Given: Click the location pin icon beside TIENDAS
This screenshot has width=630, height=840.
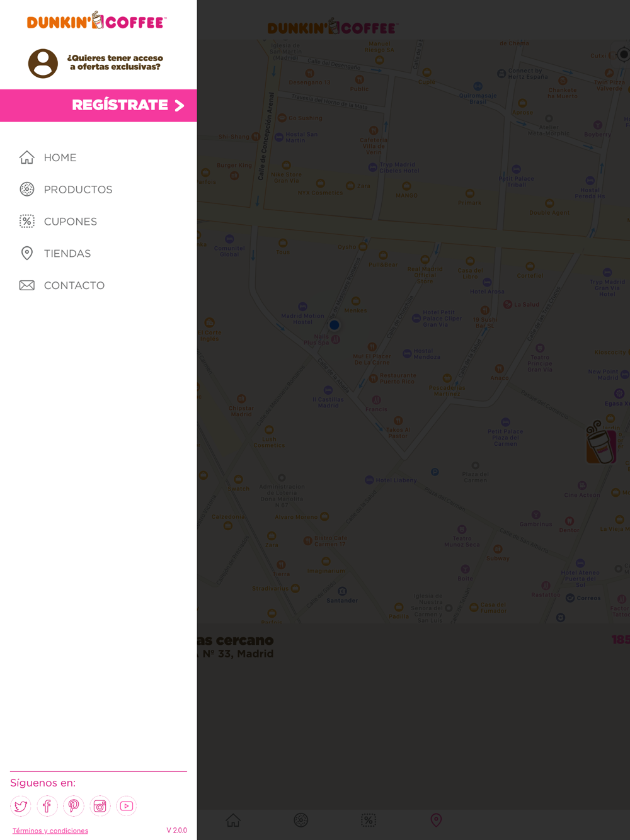Looking at the screenshot, I should tap(26, 253).
